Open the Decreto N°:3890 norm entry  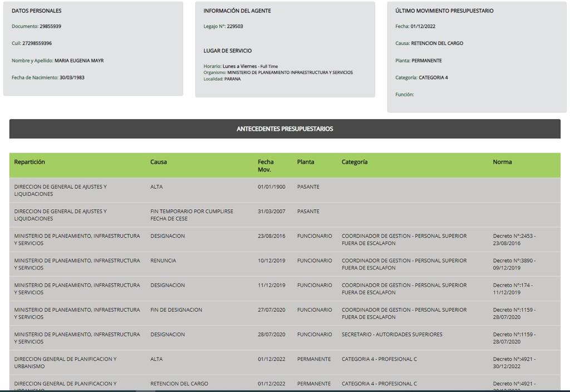coord(514,264)
